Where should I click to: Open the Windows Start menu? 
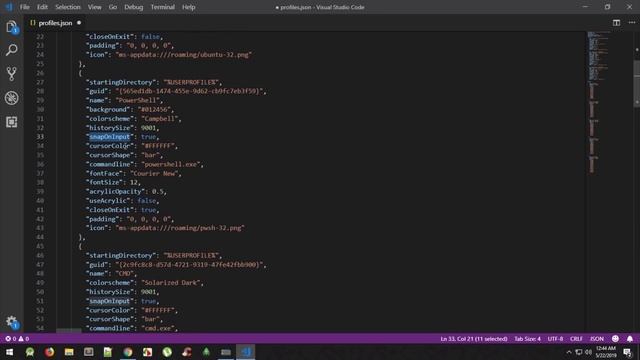(9, 352)
